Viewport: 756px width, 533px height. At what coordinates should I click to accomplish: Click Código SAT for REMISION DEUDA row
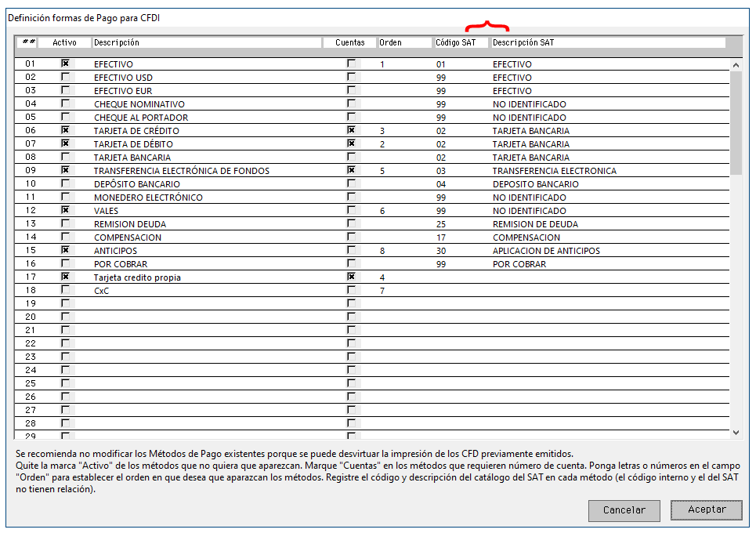(460, 224)
